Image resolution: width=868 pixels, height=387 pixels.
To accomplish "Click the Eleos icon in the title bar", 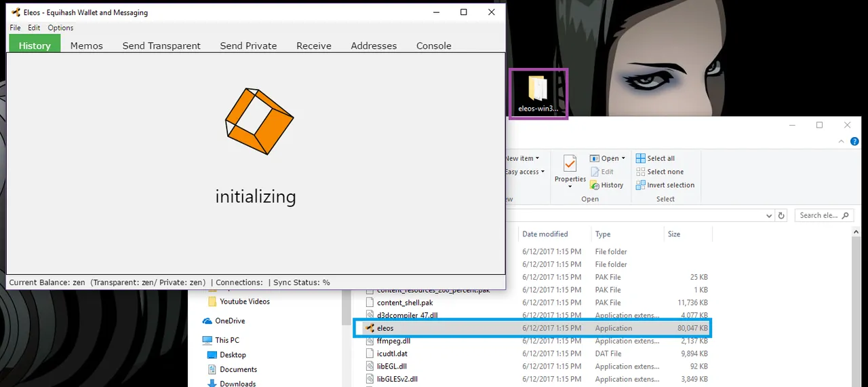I will (16, 12).
